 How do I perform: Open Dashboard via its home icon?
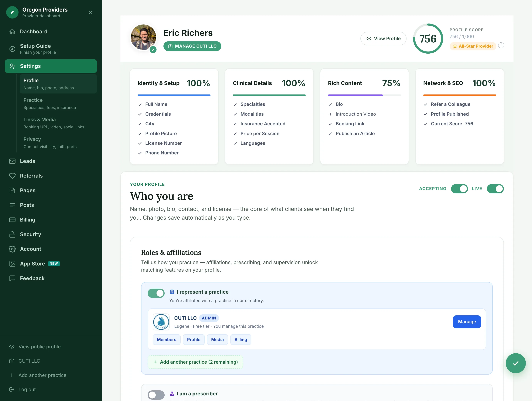pyautogui.click(x=12, y=31)
